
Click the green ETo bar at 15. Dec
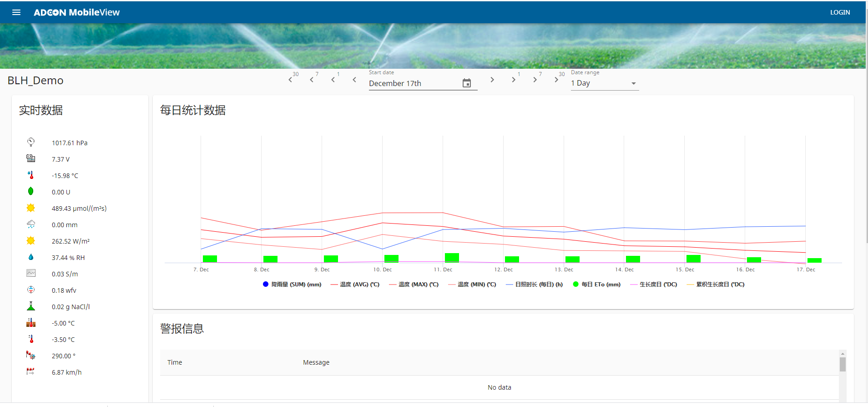coord(693,259)
